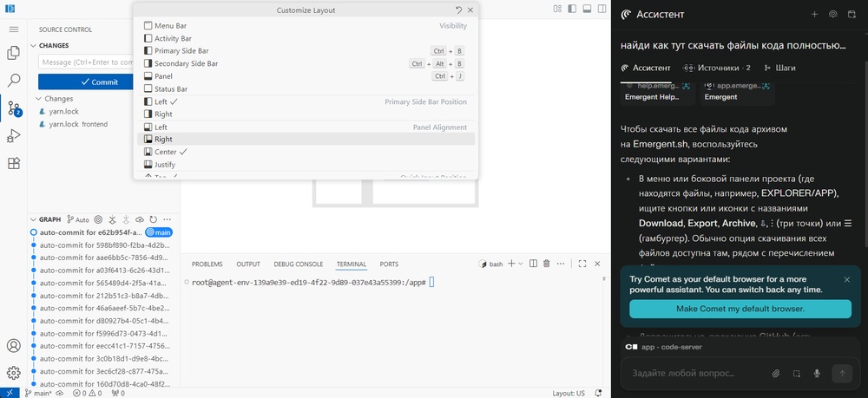Viewport: 868px width, 398px height.
Task: Click the commit message input field
Action: [x=86, y=62]
